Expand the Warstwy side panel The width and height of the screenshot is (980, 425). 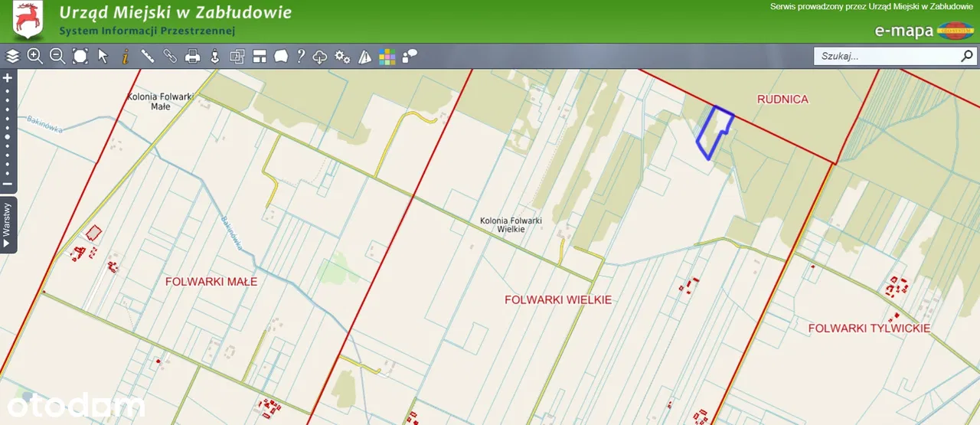point(8,224)
